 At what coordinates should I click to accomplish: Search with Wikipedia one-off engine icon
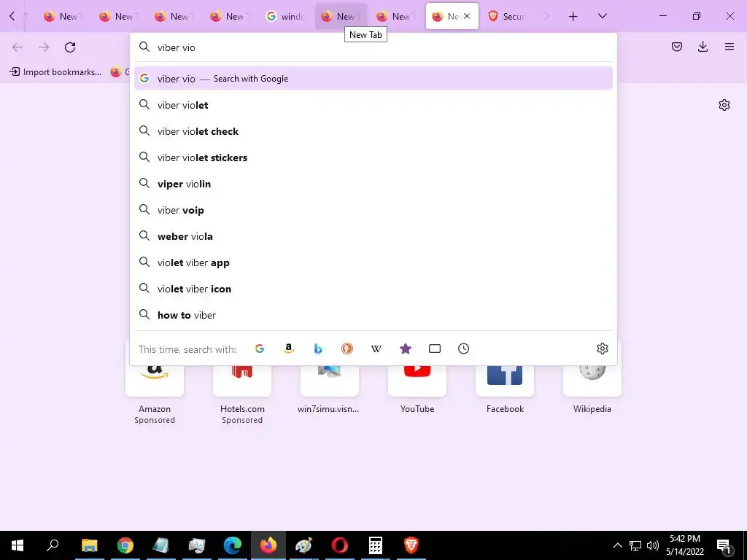(x=376, y=349)
